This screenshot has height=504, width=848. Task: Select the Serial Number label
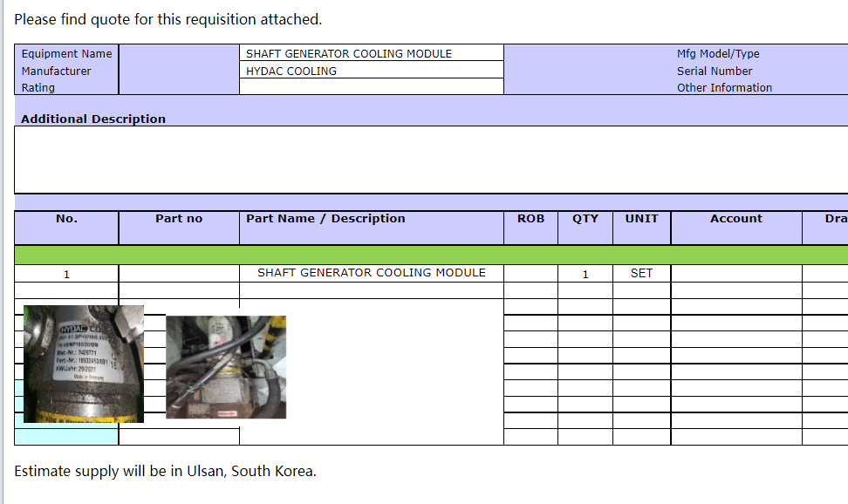[x=714, y=71]
